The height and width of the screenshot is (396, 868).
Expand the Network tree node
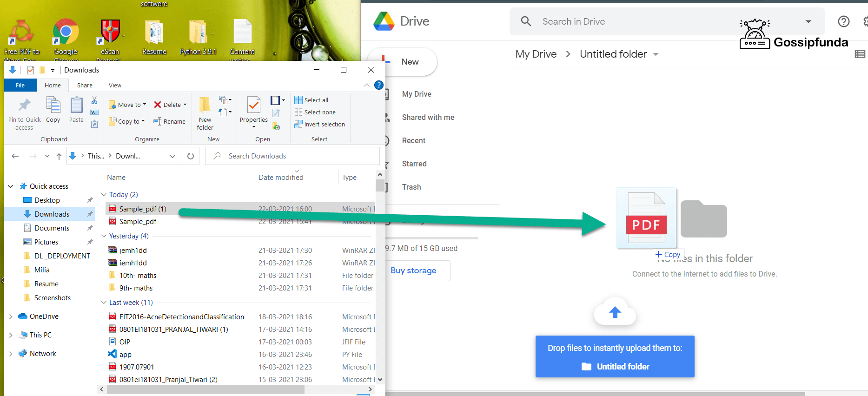(11, 354)
